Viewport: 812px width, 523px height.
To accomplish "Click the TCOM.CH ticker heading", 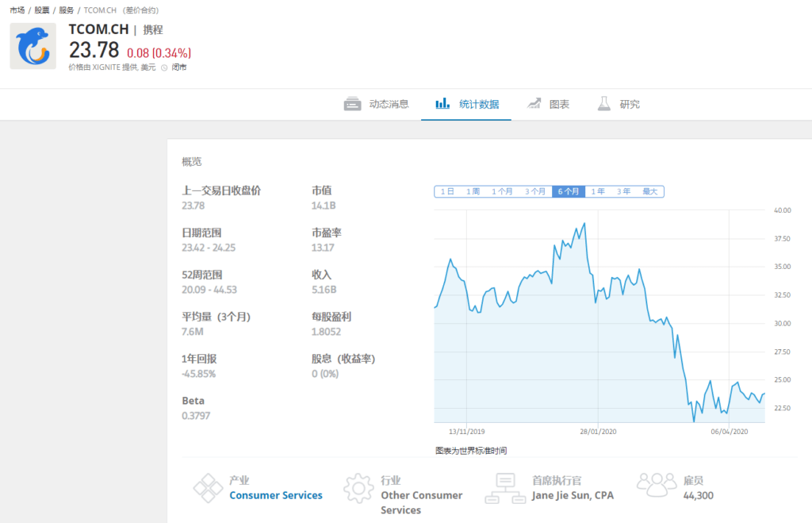I will point(98,29).
